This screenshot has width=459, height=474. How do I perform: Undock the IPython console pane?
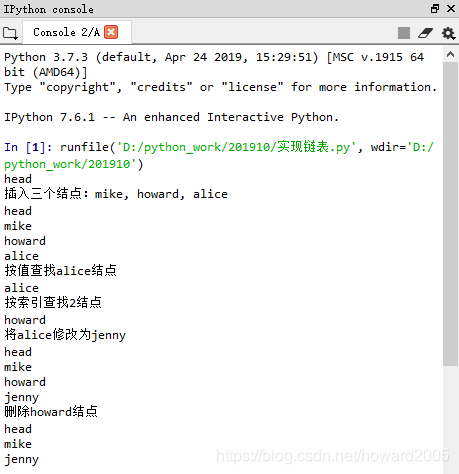point(435,9)
